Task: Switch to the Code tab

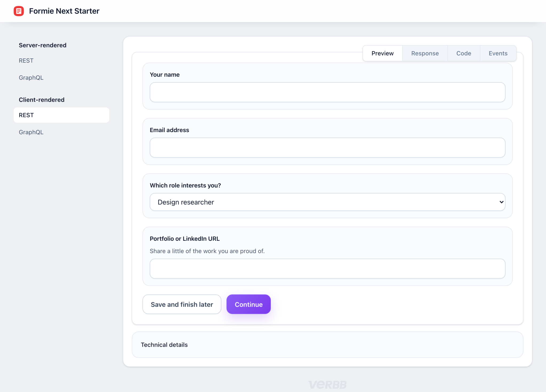Action: pyautogui.click(x=464, y=53)
